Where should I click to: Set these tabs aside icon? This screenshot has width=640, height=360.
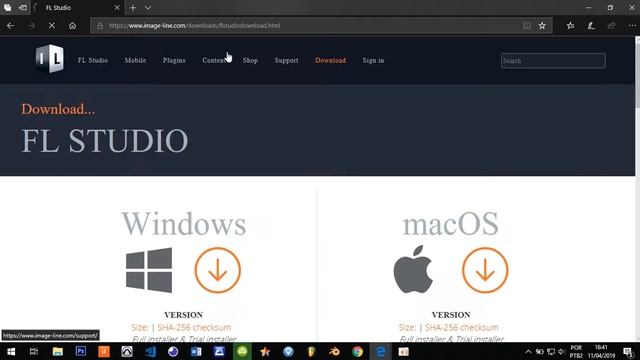(x=23, y=7)
